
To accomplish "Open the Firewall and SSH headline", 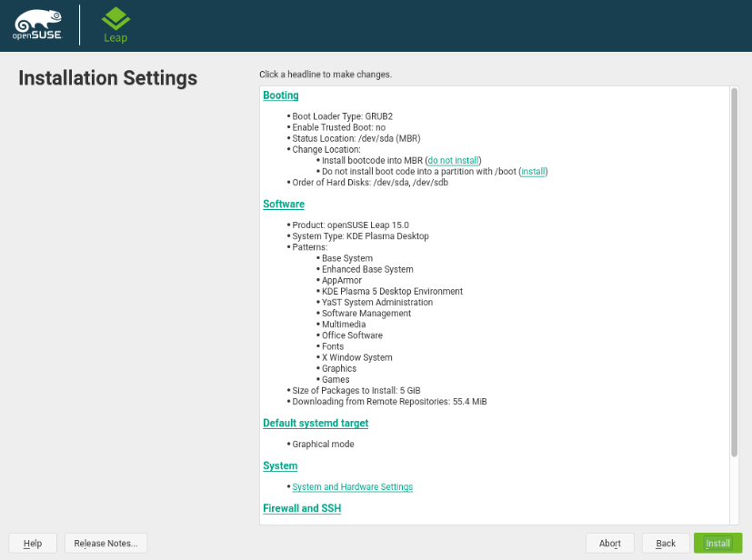I will pos(302,508).
